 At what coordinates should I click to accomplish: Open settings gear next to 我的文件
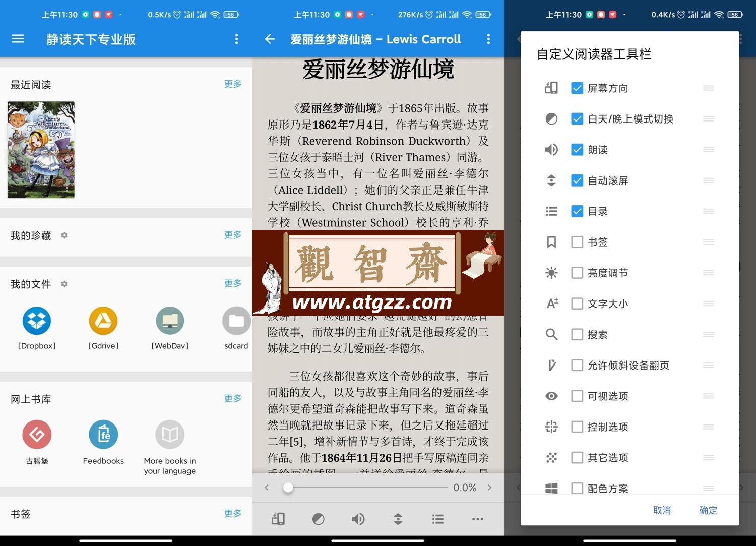(64, 284)
